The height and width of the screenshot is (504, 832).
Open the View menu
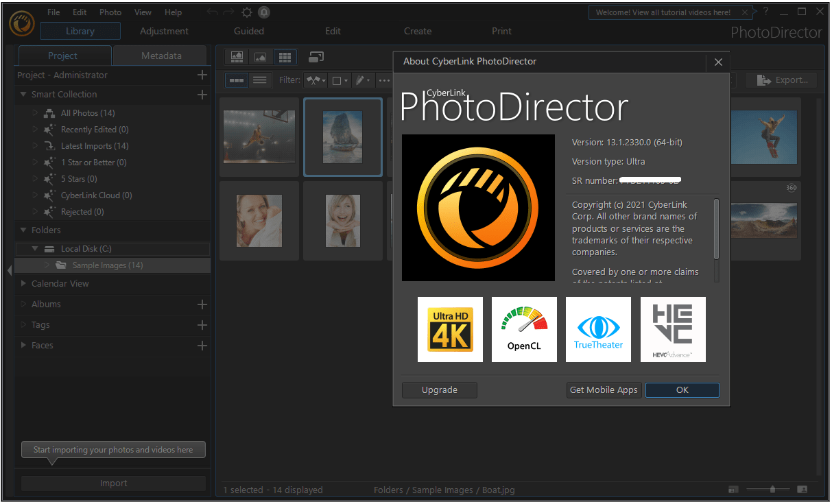click(x=143, y=12)
